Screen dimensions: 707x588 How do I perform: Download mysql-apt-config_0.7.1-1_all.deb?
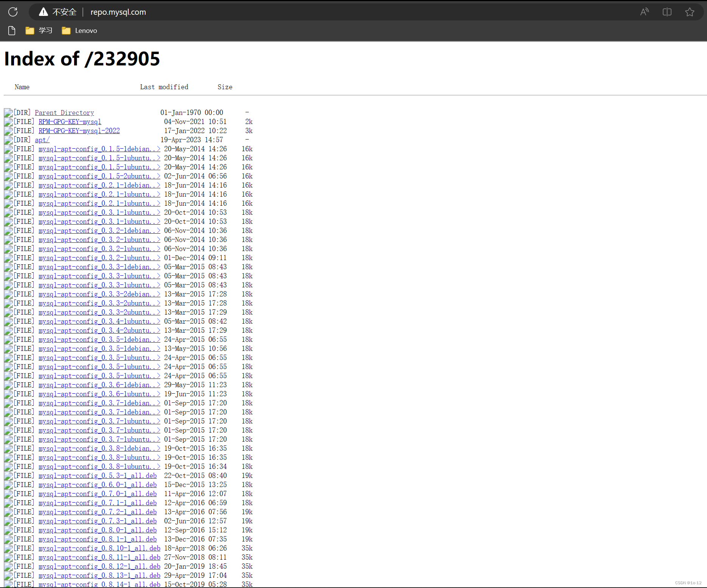[x=98, y=503]
